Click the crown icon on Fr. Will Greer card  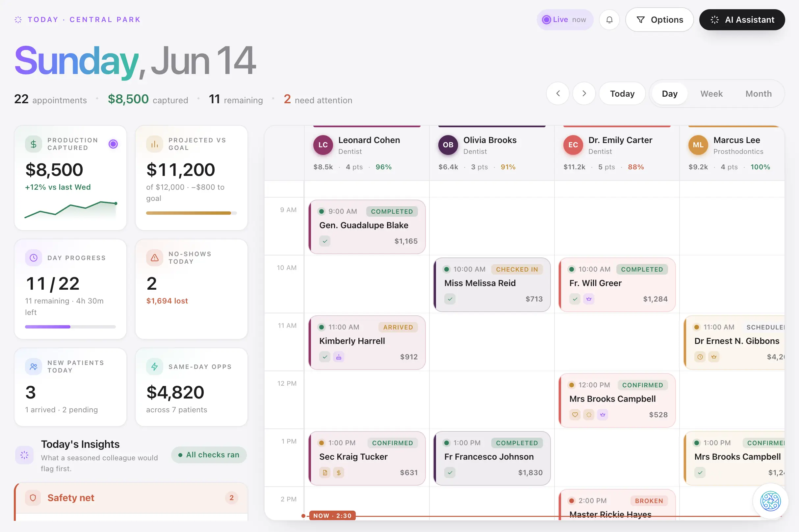pyautogui.click(x=588, y=299)
